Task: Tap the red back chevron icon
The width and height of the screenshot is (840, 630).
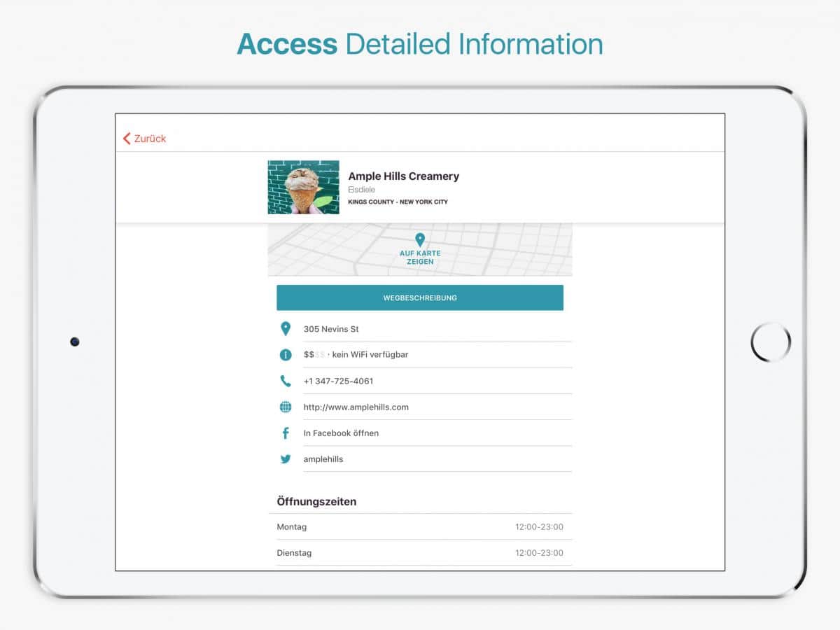Action: click(127, 139)
